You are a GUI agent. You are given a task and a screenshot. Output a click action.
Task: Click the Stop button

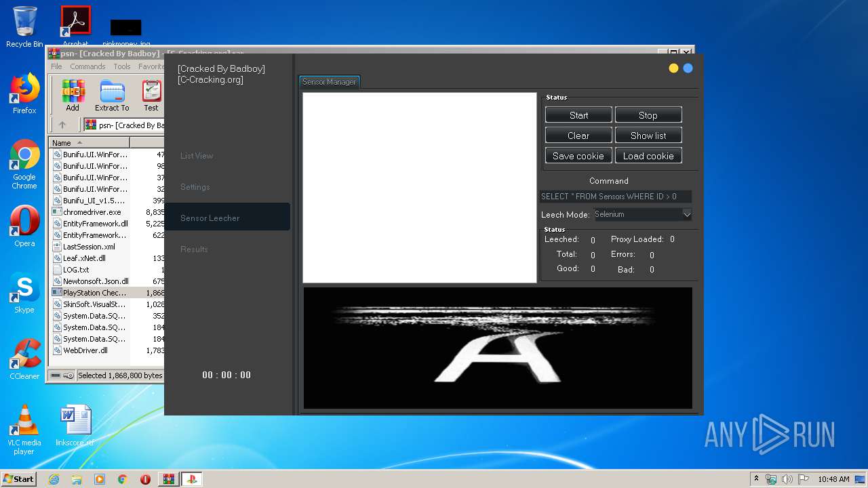[648, 115]
